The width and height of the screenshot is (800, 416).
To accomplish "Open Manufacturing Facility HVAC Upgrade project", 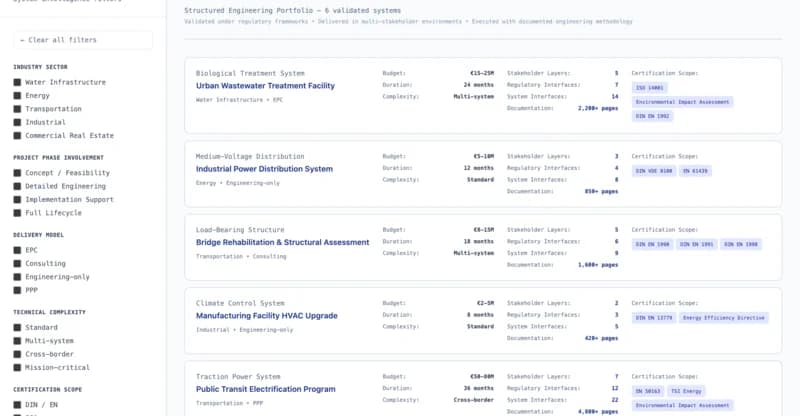I will point(266,315).
